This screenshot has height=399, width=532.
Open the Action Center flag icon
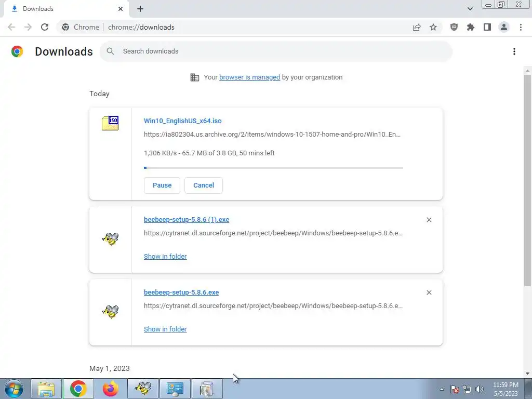[x=455, y=389]
